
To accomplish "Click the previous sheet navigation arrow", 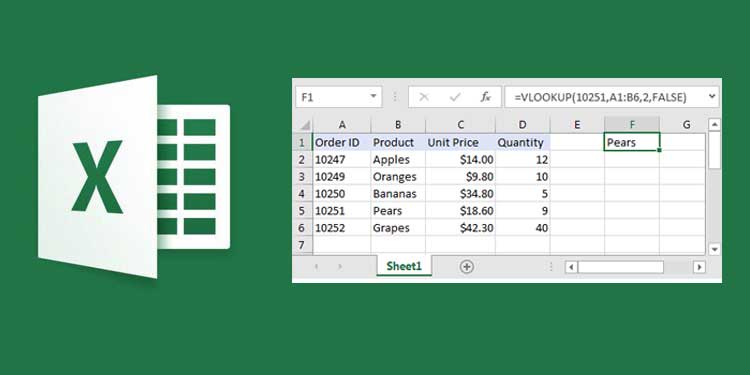I will click(316, 267).
